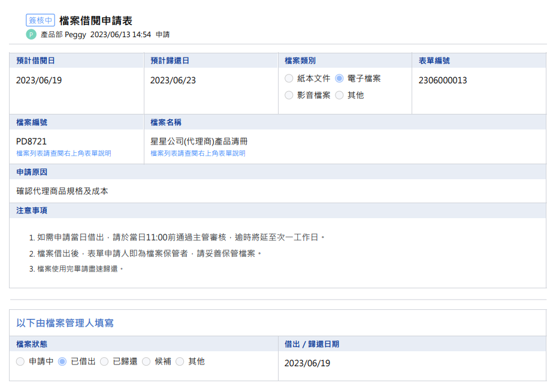
Task: Click the 預計借閱日 value 2023/06/19
Action: point(39,80)
